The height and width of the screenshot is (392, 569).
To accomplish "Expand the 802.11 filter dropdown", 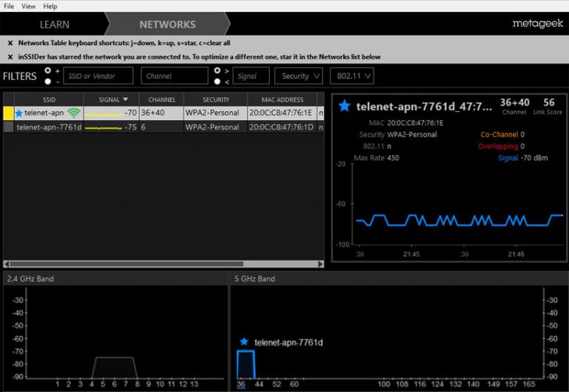I will coord(352,76).
